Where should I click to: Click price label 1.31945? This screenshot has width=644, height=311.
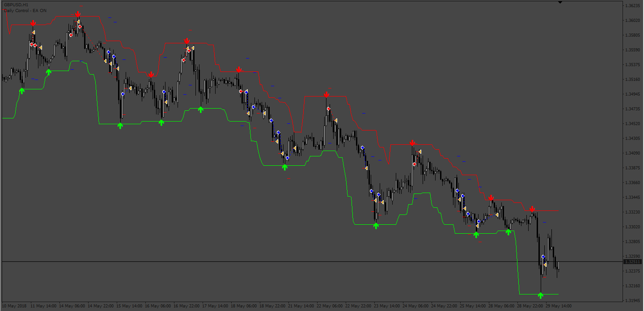633,301
